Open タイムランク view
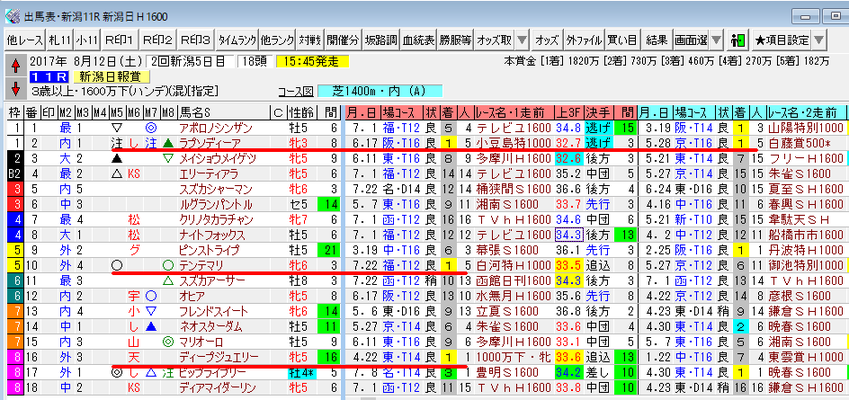Screen dimensions: 849x400 click(x=237, y=41)
